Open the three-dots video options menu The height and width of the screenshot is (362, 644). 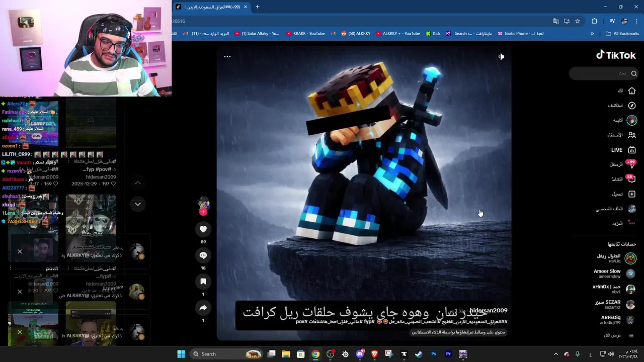click(227, 57)
